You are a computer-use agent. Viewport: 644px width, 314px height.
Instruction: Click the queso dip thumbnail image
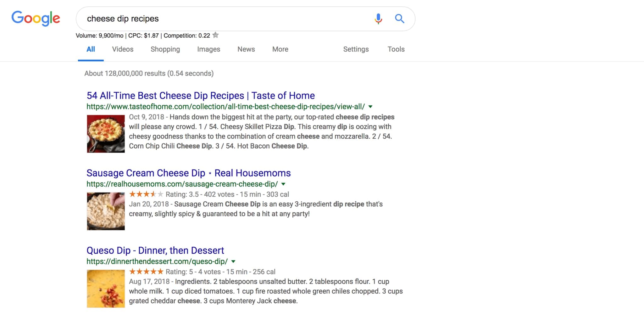tap(106, 289)
